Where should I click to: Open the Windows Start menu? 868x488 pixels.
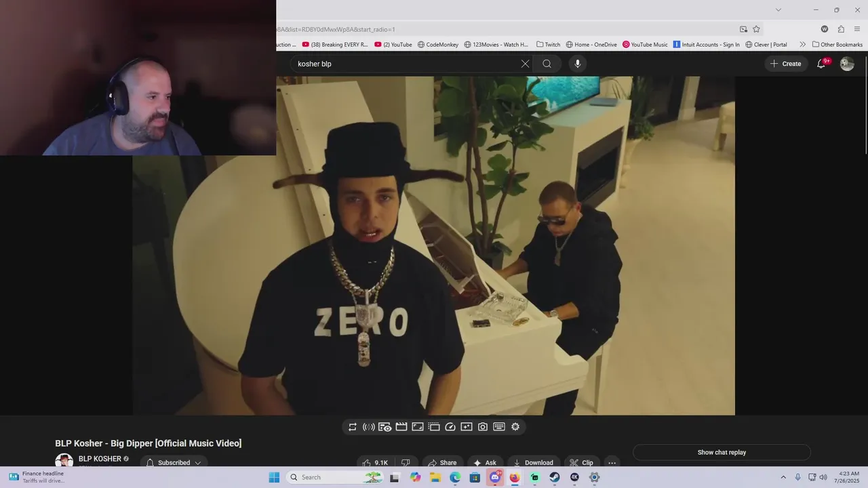(x=274, y=477)
